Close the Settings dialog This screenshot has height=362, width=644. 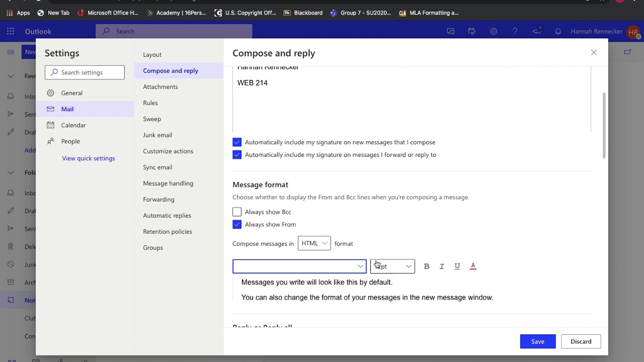[594, 52]
